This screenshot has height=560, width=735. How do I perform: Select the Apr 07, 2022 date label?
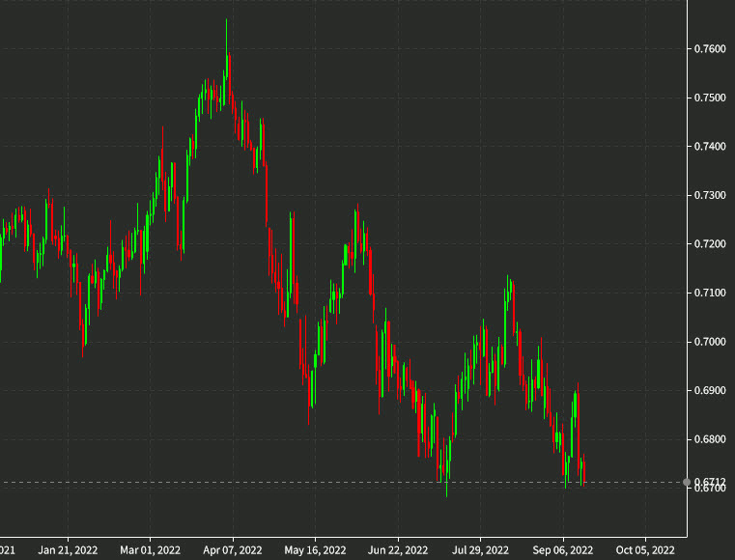pos(233,549)
